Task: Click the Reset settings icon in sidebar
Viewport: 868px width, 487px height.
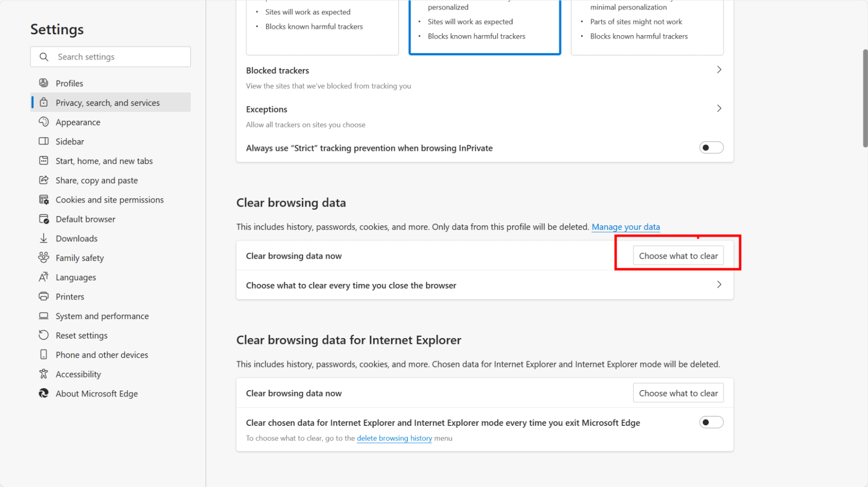Action: click(x=45, y=335)
